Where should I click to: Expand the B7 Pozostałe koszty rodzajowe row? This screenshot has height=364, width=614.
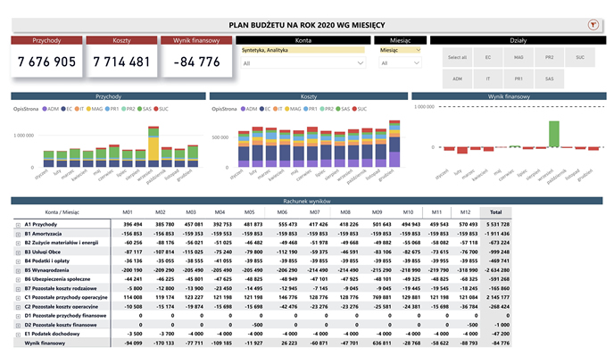[x=19, y=286]
